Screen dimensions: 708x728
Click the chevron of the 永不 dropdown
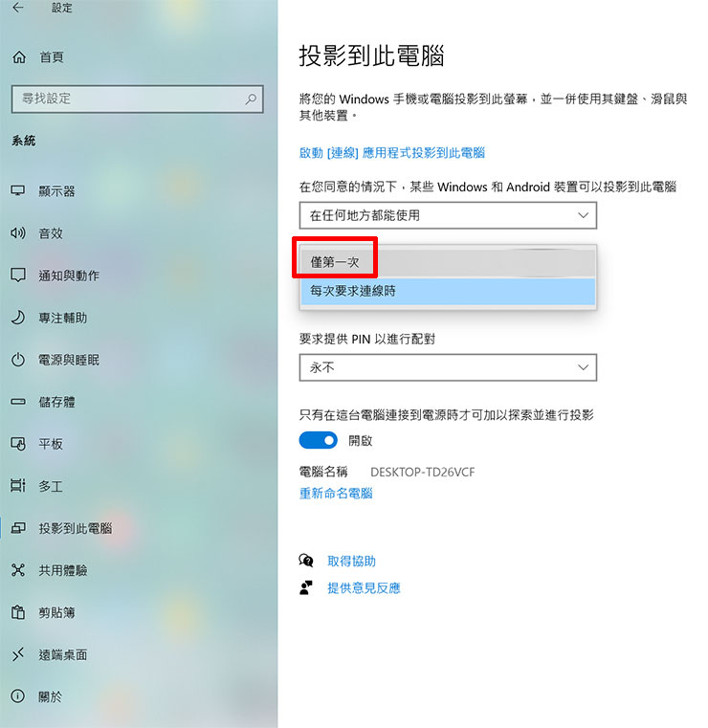click(583, 367)
